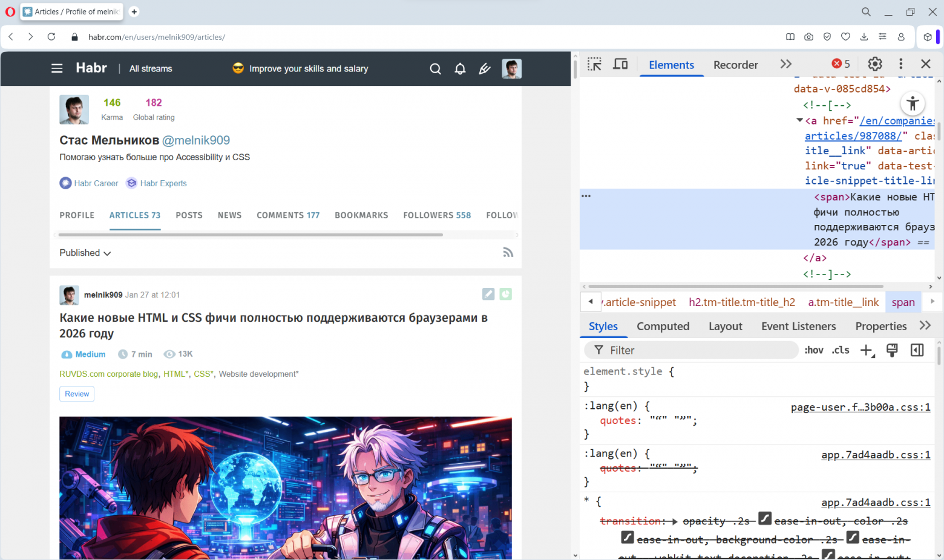Click the write-article pen icon in Habr header

click(x=485, y=69)
